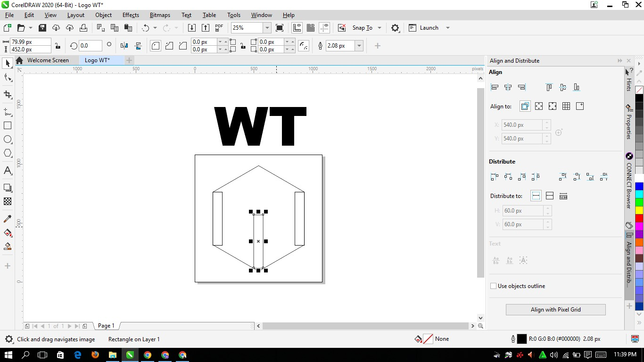Image resolution: width=644 pixels, height=362 pixels.
Task: Click the No color swatch
Action: click(x=639, y=90)
